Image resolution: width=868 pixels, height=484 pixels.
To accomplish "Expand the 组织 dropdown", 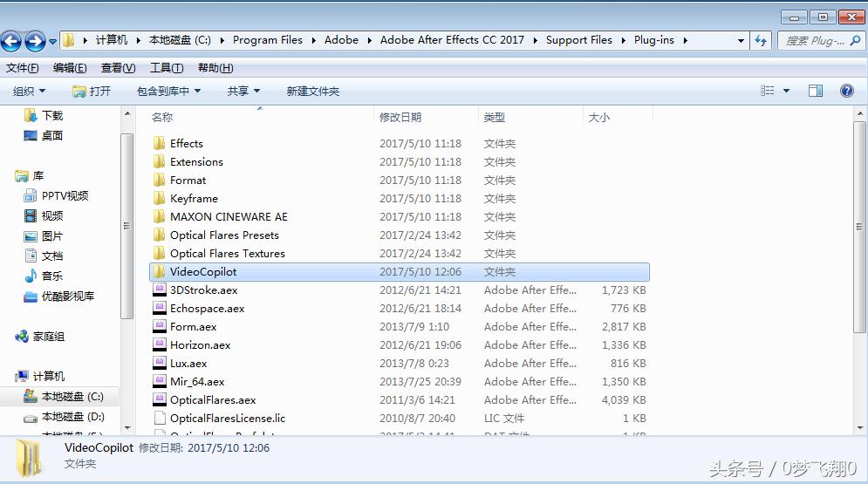I will (29, 92).
